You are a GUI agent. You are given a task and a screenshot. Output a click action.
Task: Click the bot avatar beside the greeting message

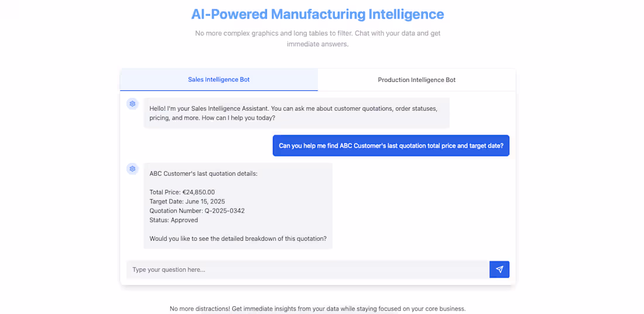pyautogui.click(x=132, y=104)
